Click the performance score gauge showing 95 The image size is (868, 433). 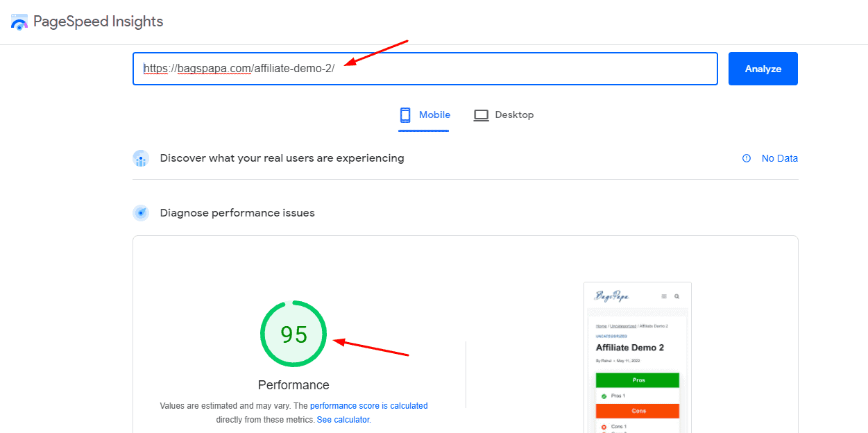point(293,334)
